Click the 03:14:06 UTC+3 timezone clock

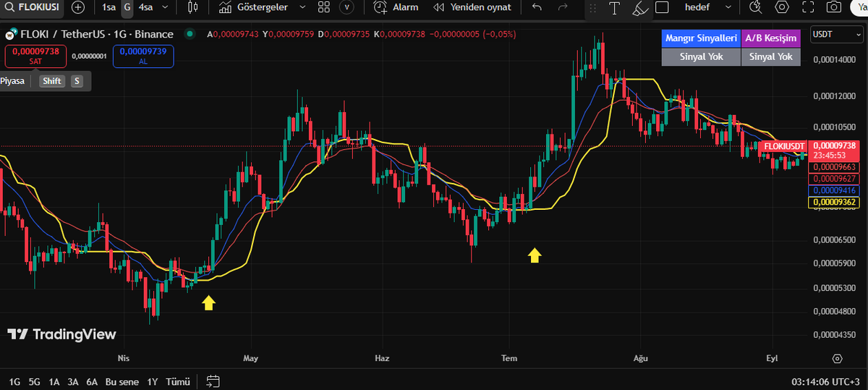pyautogui.click(x=824, y=381)
